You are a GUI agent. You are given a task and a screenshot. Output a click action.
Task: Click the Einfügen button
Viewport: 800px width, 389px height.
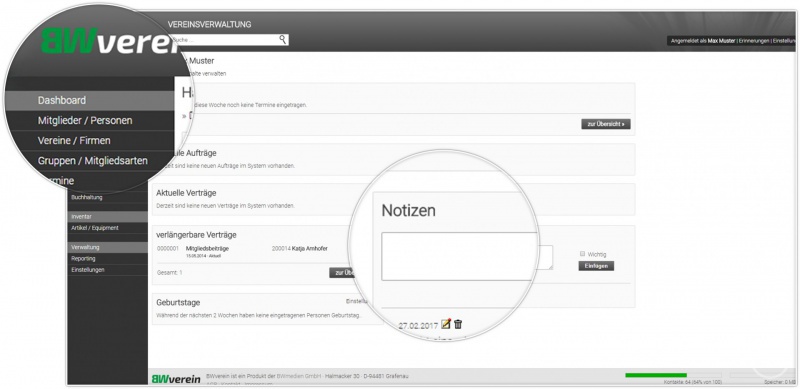click(596, 266)
